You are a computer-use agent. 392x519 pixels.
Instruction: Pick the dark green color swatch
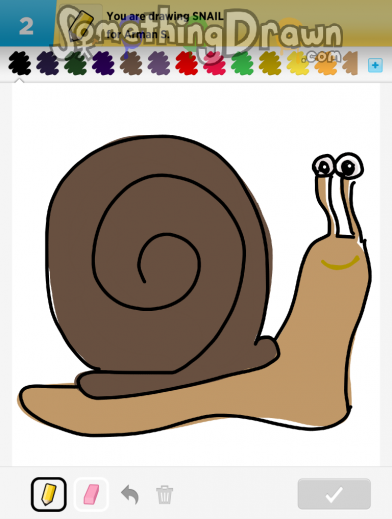[x=75, y=63]
